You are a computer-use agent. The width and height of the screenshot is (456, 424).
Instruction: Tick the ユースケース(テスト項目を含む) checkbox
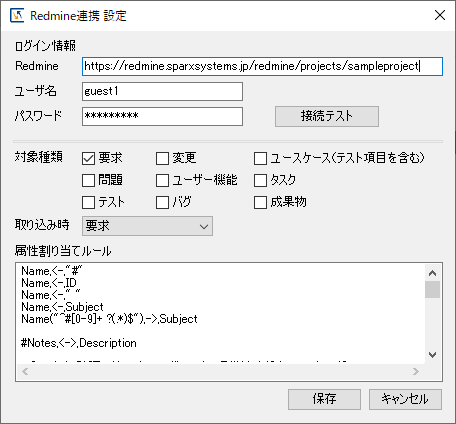click(x=260, y=158)
